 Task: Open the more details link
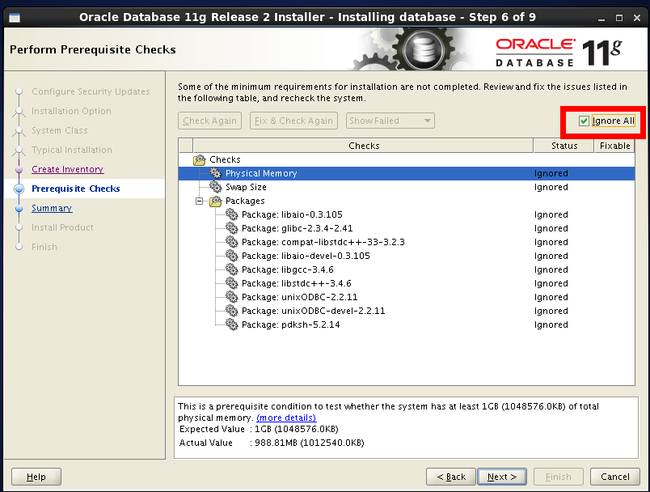(286, 418)
